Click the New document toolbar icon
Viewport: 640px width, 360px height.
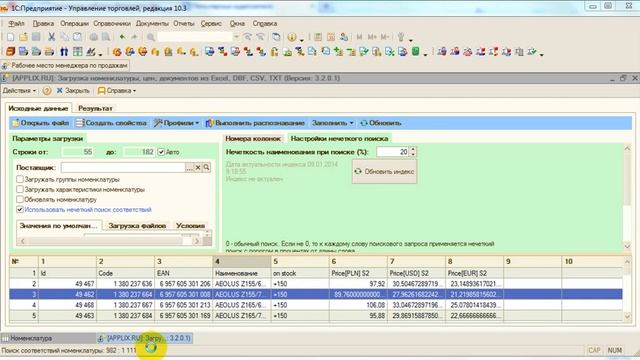point(11,37)
